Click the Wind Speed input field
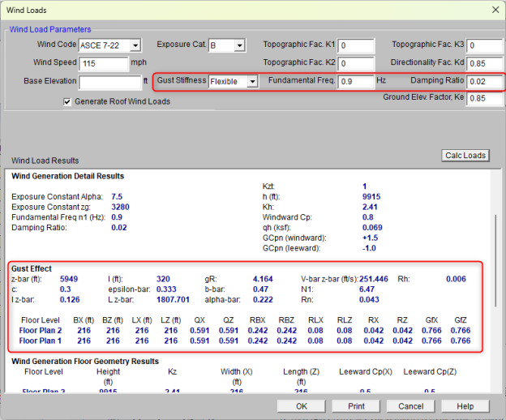Image resolution: width=506 pixels, height=420 pixels. (x=103, y=63)
